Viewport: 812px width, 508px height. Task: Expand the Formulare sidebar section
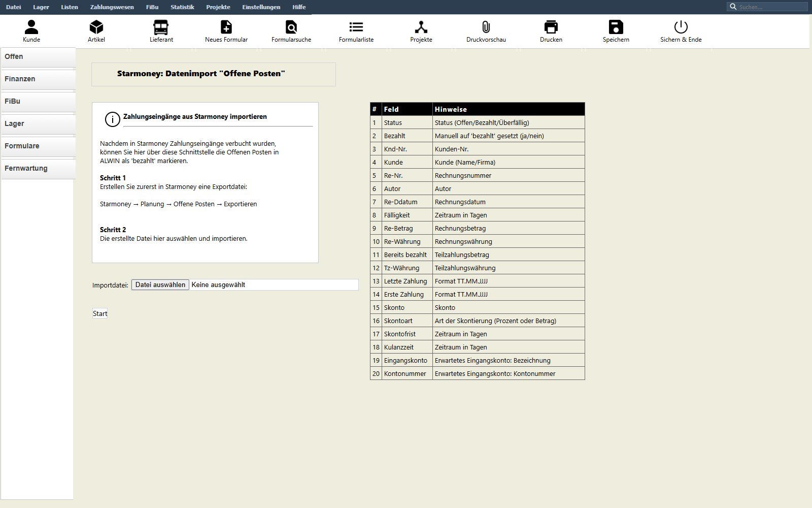(38, 146)
